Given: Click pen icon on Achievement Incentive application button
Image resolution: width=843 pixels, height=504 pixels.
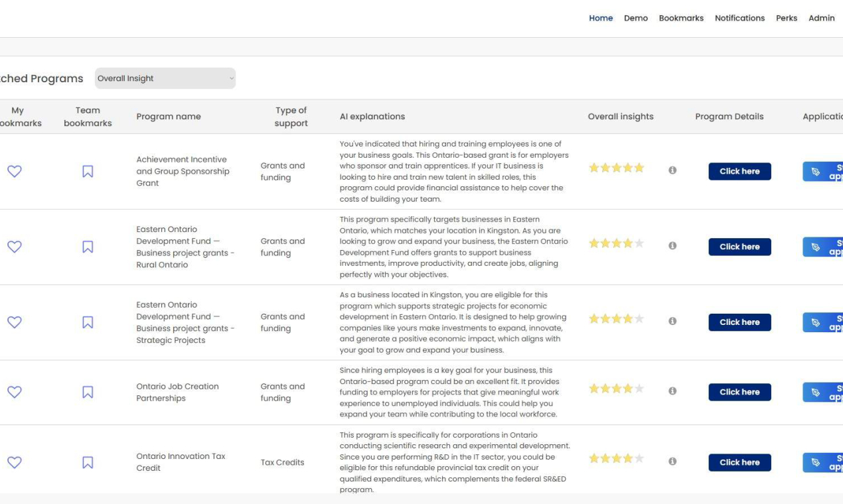Looking at the screenshot, I should pyautogui.click(x=816, y=172).
